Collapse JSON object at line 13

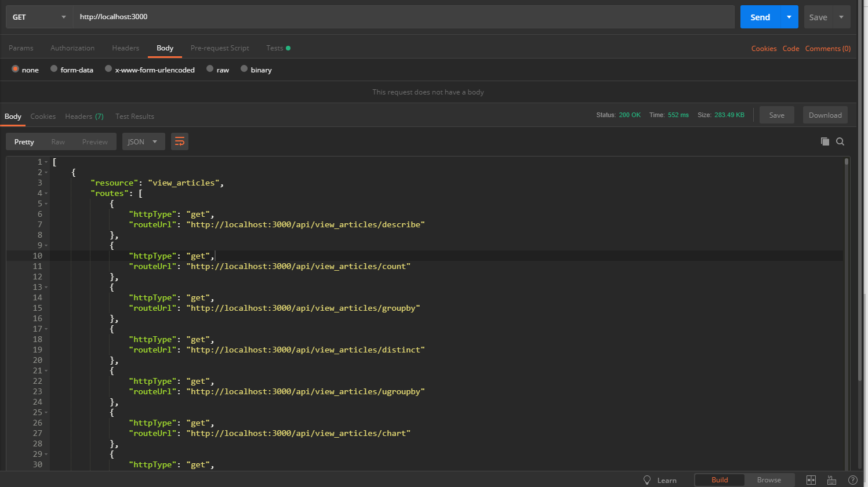(x=46, y=288)
